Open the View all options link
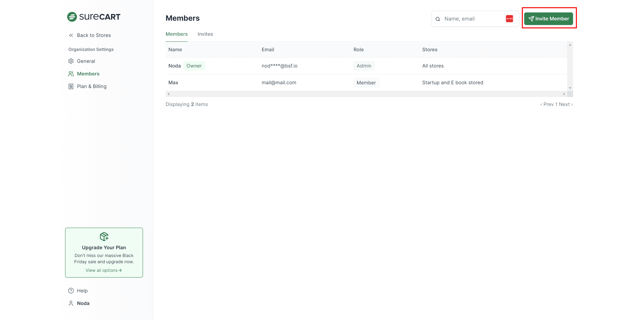Screen dimensions: 644x320 tap(103, 270)
